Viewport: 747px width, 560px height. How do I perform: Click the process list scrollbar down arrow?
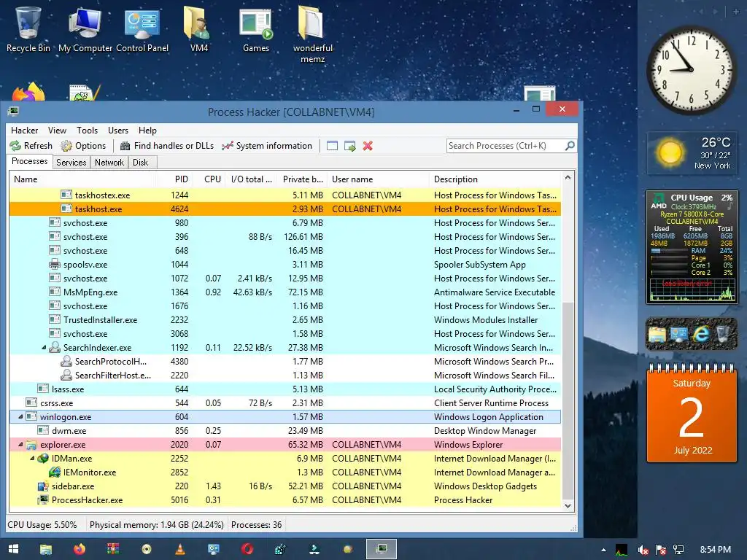tap(568, 506)
